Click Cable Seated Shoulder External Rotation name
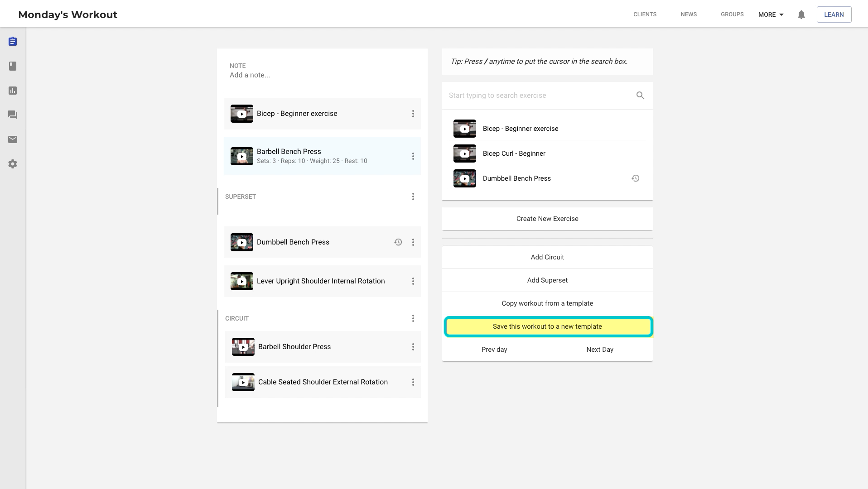868x489 pixels. tap(323, 382)
